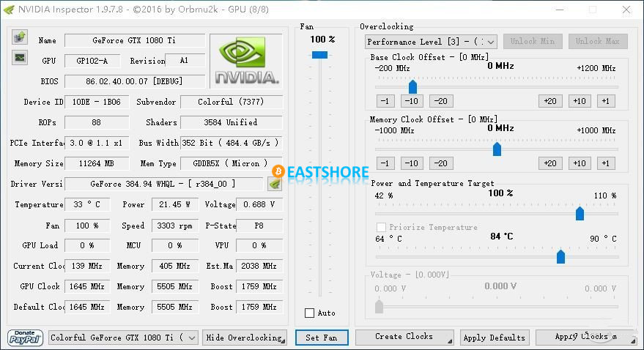This screenshot has width=644, height=350.
Task: Click the temperature target slider handle
Action: tap(560, 256)
